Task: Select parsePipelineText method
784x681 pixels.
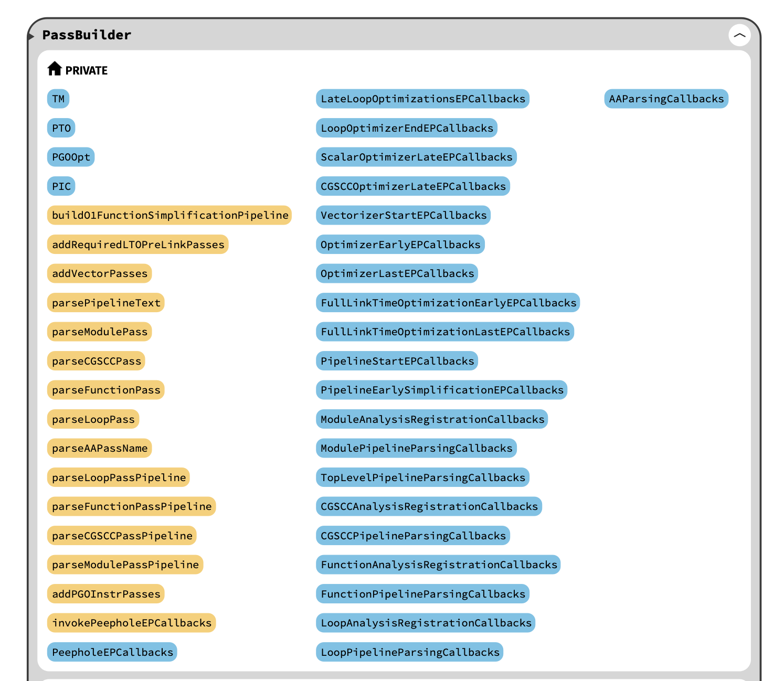Action: [106, 303]
